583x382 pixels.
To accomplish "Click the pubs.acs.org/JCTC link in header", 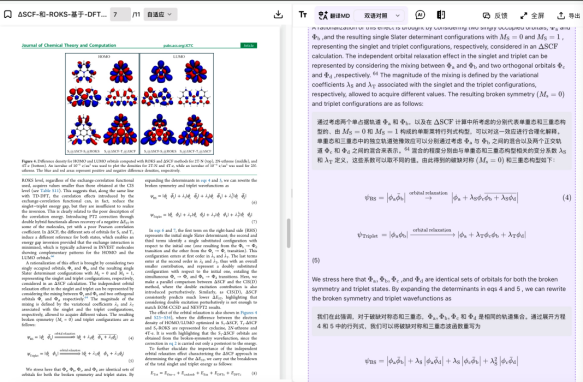I will [x=178, y=45].
